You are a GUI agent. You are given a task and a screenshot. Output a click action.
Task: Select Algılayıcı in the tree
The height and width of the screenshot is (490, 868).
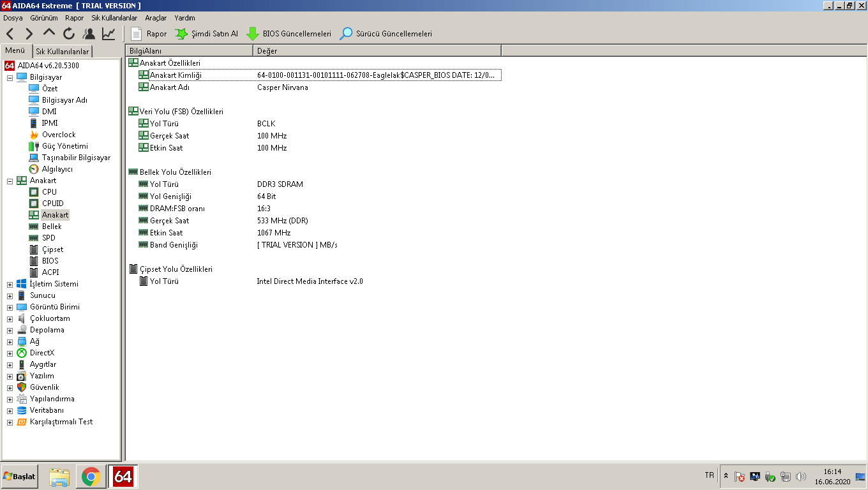click(57, 169)
